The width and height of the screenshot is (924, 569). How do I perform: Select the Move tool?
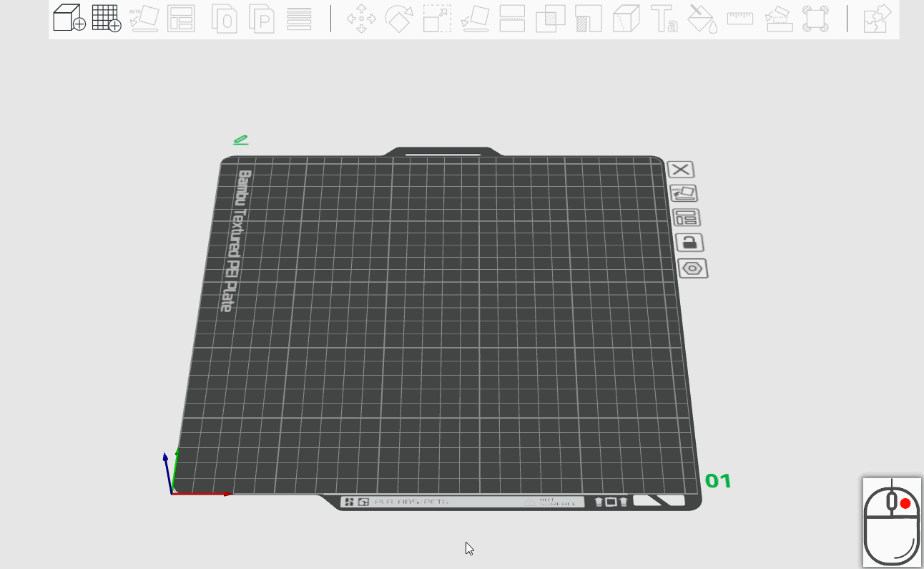click(361, 19)
